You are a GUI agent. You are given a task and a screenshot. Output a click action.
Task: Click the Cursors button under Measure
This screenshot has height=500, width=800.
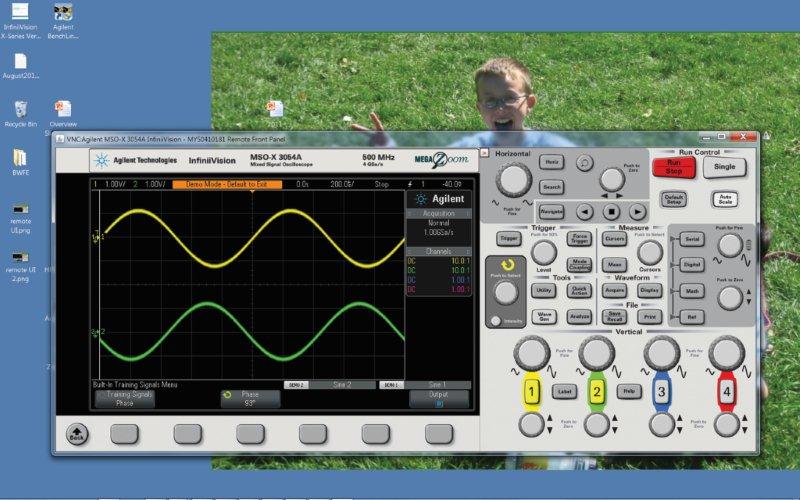pos(614,238)
